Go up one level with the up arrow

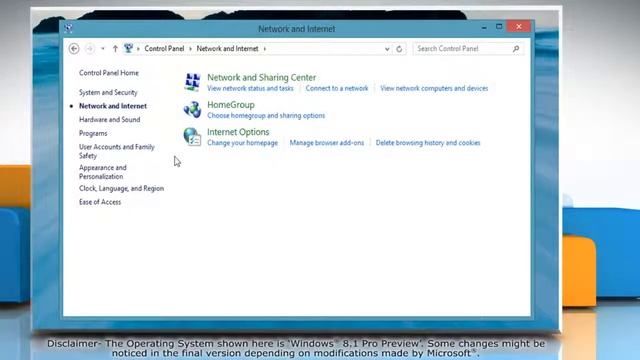(115, 49)
